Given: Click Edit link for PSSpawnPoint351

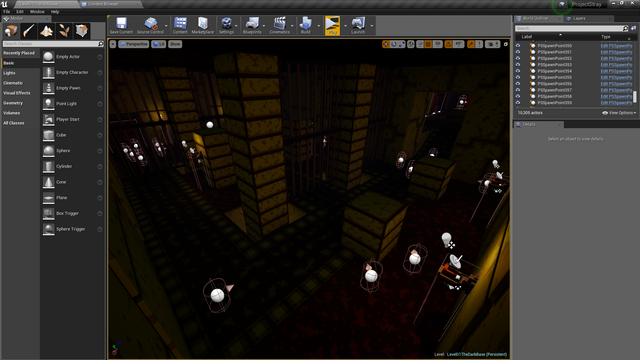Looking at the screenshot, I should 616,52.
